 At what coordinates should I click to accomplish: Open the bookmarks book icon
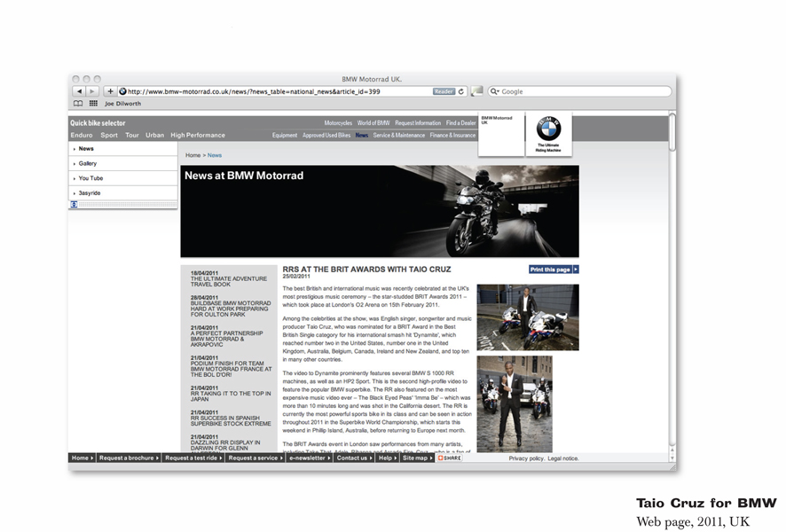click(78, 104)
